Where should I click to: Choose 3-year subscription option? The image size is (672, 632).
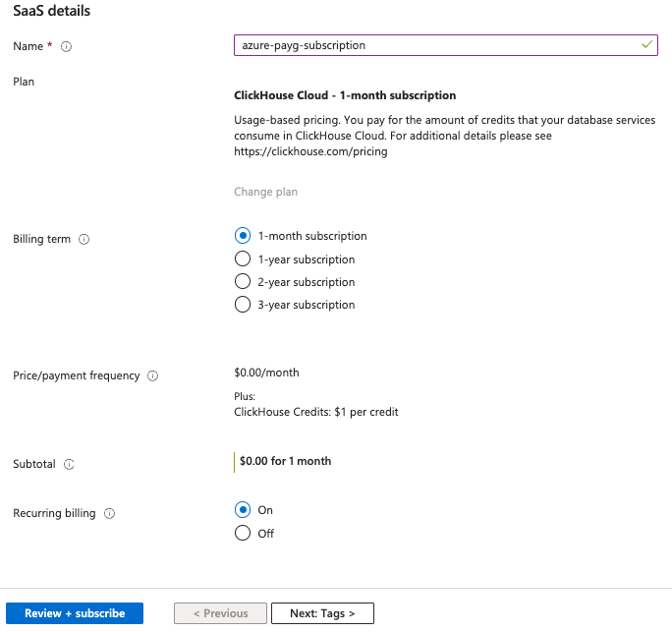tap(243, 305)
